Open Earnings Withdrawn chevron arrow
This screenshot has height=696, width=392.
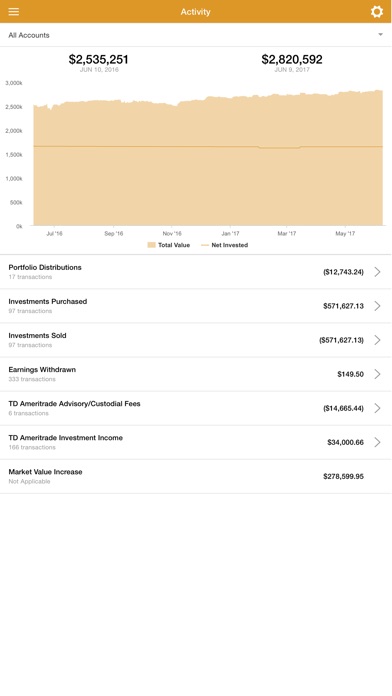(377, 374)
